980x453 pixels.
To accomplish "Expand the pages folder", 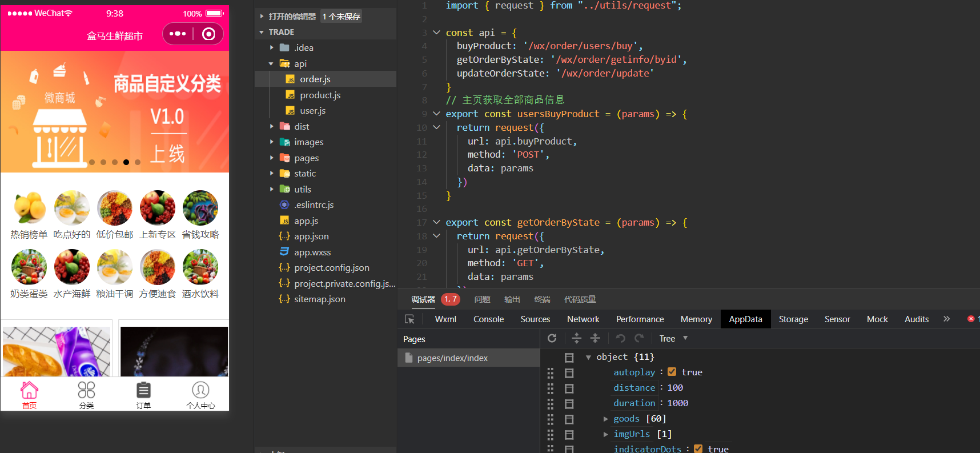I will tap(271, 158).
